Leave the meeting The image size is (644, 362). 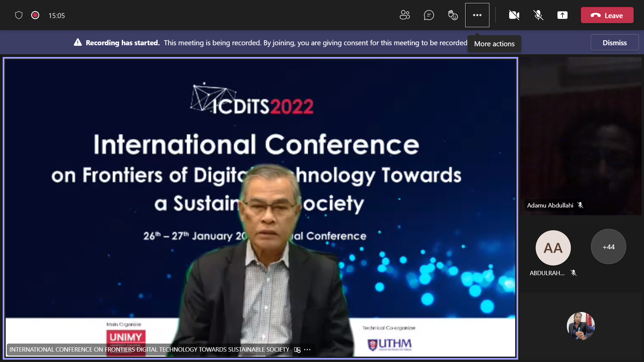point(607,15)
